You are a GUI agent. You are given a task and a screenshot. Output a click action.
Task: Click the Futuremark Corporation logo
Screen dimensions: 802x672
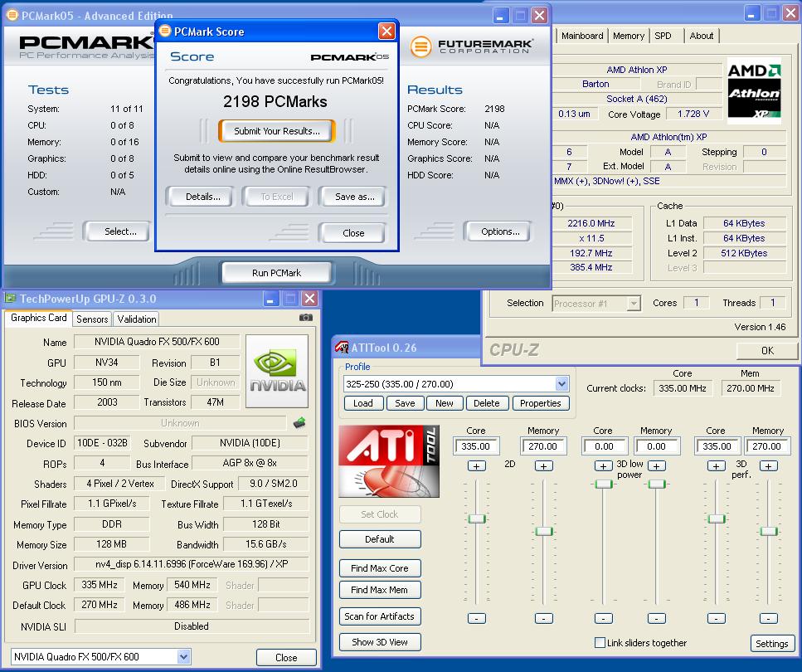[471, 46]
